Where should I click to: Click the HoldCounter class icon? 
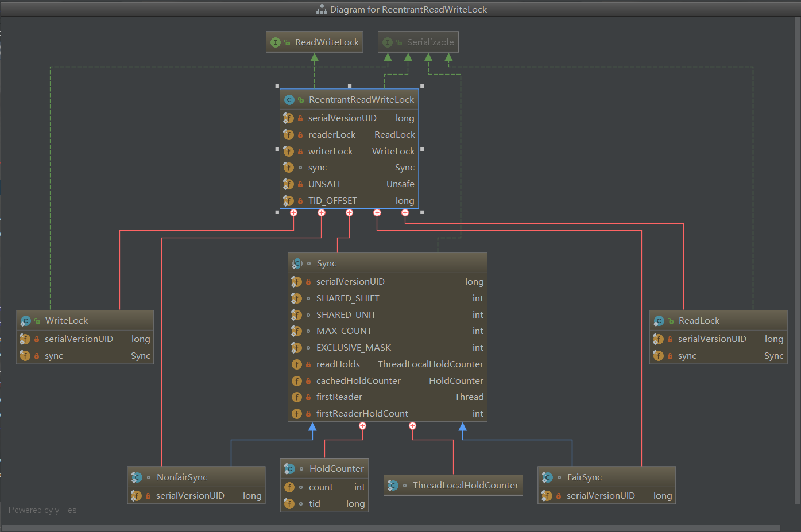tap(290, 469)
